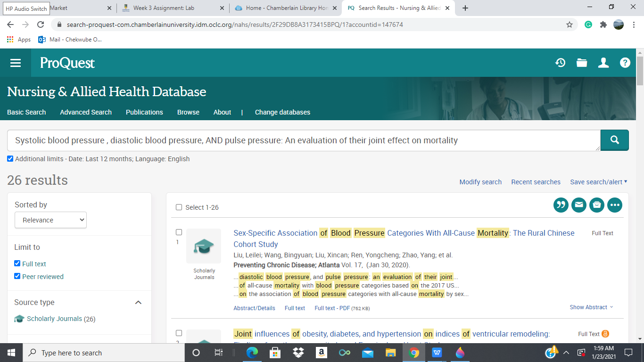Reload the page

click(41, 25)
